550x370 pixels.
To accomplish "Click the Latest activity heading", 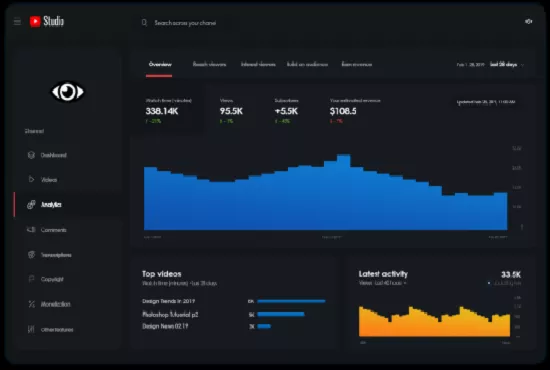I will click(383, 274).
